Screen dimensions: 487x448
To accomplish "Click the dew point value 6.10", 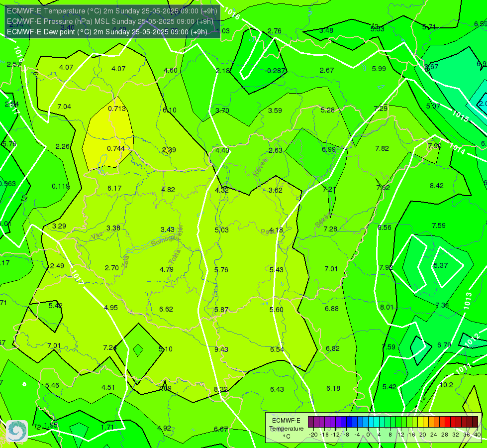I will tap(170, 110).
